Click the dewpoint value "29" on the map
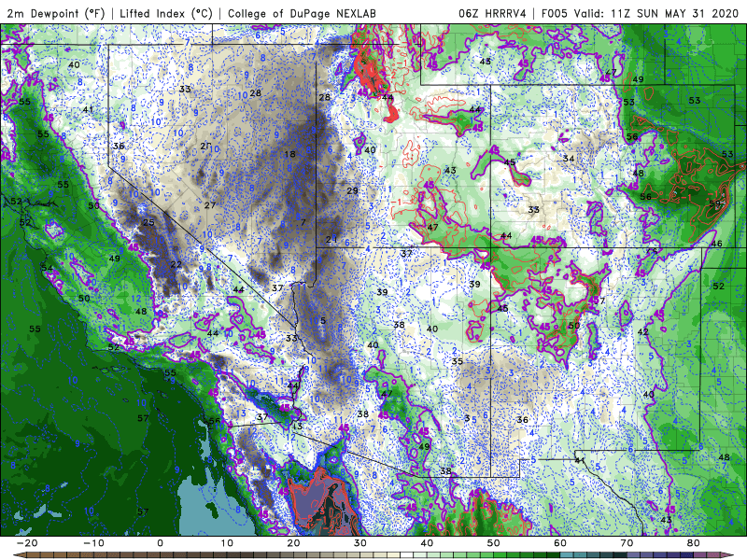 pos(352,190)
